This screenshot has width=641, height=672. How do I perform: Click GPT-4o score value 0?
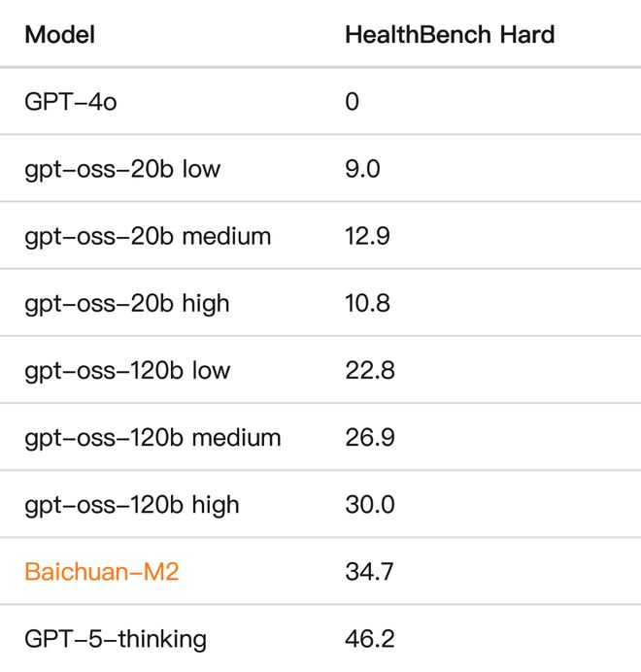click(352, 101)
